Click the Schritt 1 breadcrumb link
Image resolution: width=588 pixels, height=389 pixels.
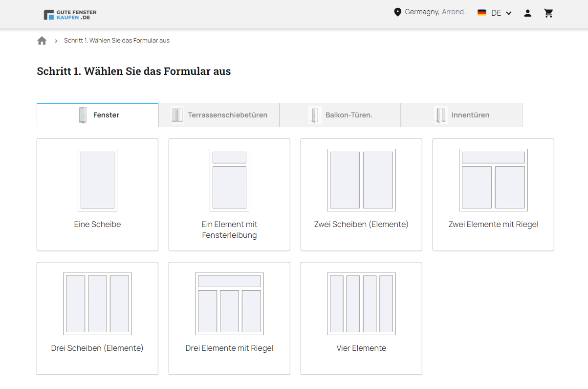point(117,41)
